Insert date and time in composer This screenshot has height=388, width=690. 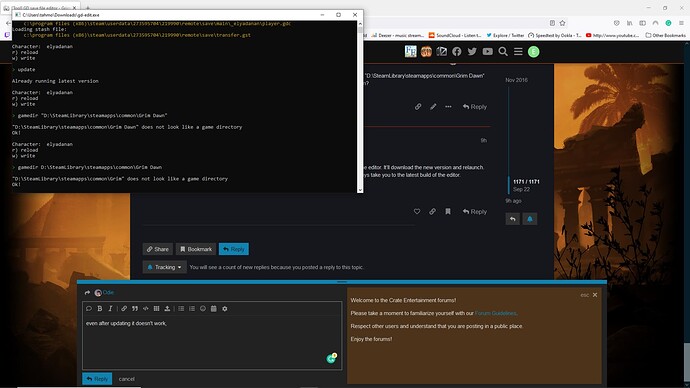213,309
